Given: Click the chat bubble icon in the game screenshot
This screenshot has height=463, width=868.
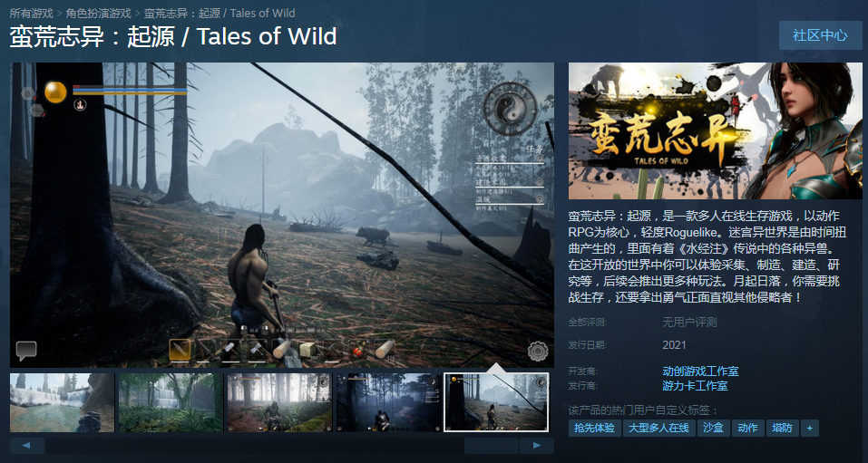Looking at the screenshot, I should (x=26, y=350).
